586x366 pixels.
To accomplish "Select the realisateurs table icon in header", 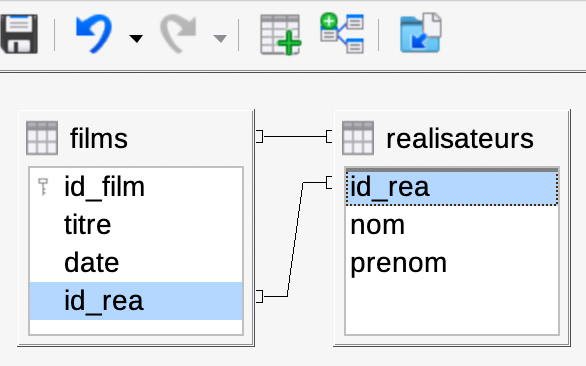I will (x=358, y=138).
